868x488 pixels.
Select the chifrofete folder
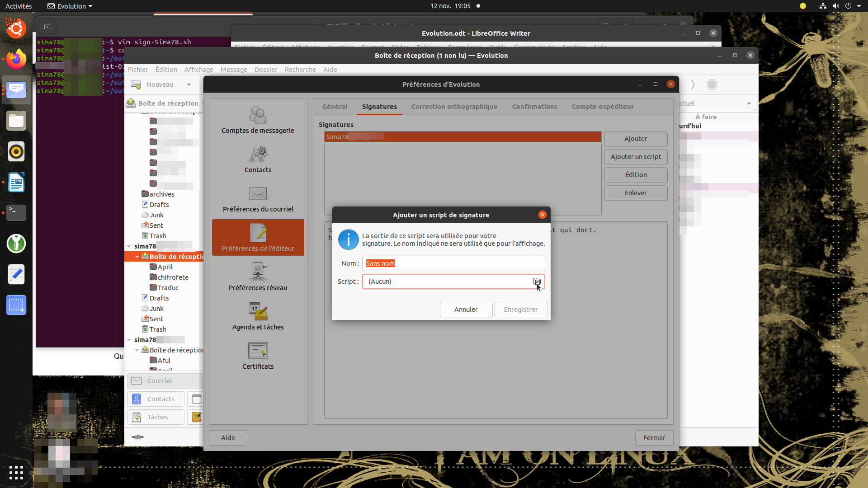tap(173, 277)
